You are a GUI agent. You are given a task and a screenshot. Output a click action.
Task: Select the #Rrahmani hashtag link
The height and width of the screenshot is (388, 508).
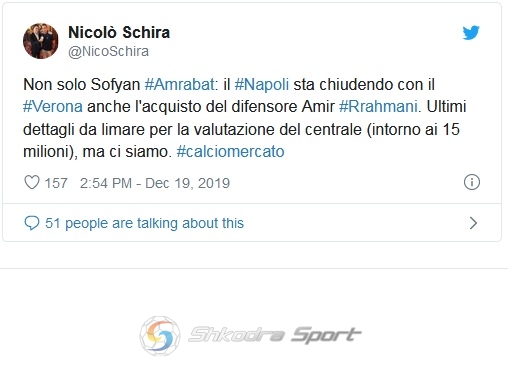tap(378, 107)
